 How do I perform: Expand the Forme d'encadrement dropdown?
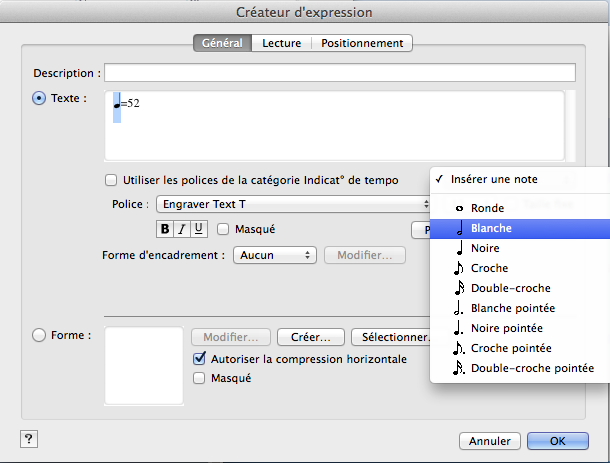[x=275, y=255]
